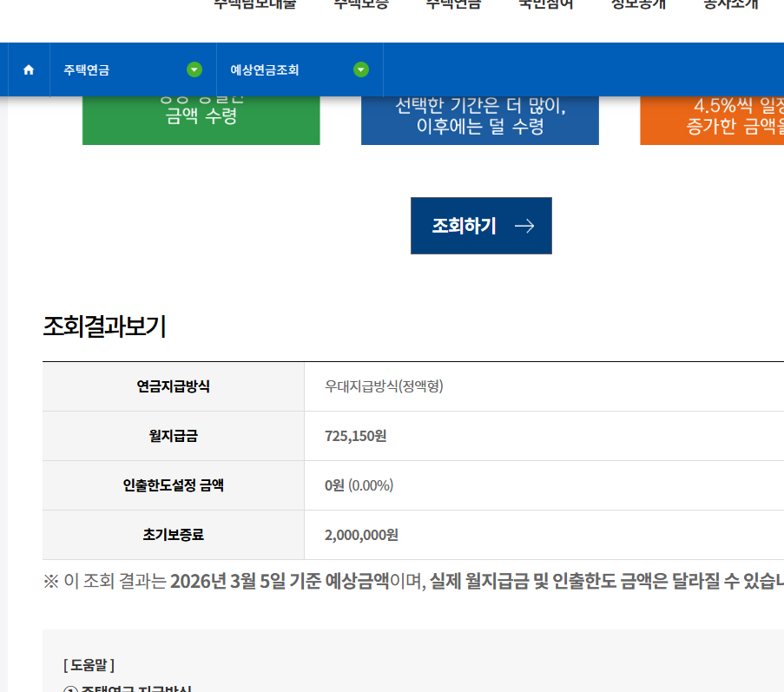The height and width of the screenshot is (692, 784).
Task: Open the 정보공개 top menu
Action: coord(636,5)
